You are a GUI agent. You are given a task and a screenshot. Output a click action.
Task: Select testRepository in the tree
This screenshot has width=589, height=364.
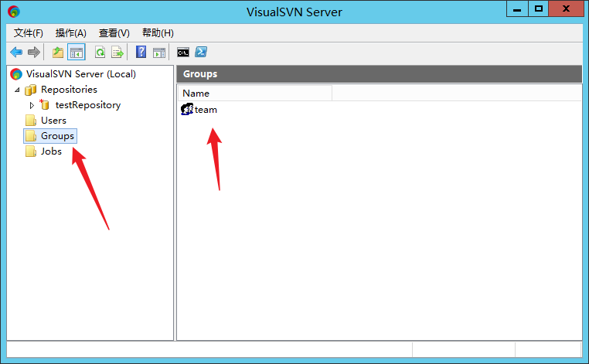pyautogui.click(x=88, y=105)
